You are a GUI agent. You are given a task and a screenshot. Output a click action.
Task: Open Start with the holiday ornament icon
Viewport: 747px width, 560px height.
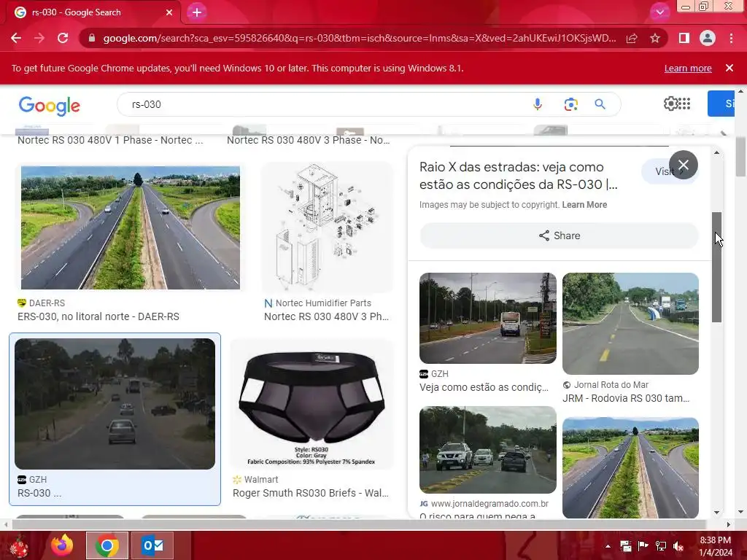20,546
